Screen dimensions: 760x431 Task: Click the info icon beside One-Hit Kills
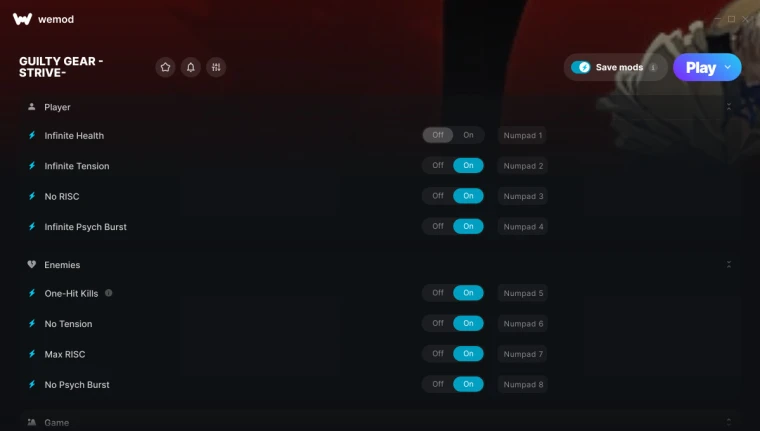pyautogui.click(x=109, y=293)
